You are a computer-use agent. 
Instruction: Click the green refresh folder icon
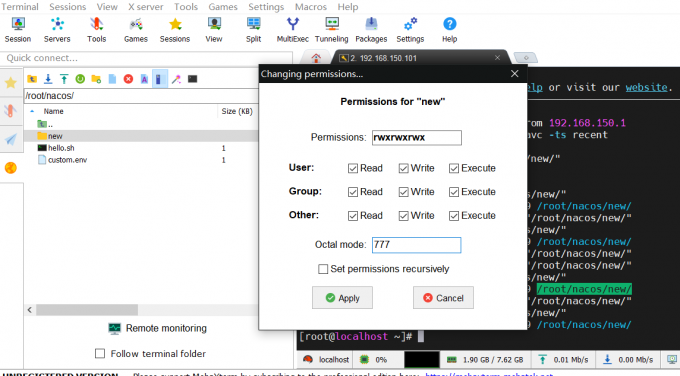80,79
